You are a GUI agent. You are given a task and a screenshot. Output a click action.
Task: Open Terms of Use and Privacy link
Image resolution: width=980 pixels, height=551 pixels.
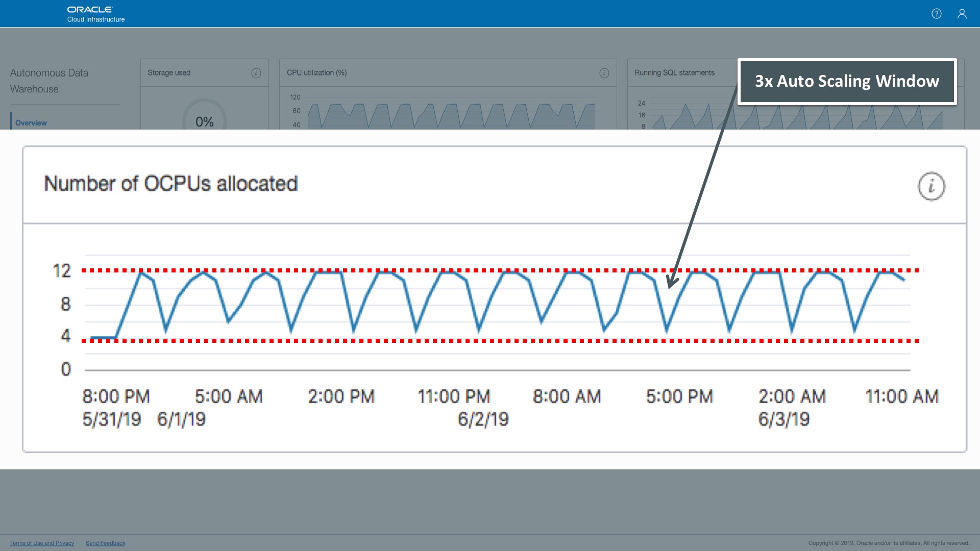tap(42, 543)
